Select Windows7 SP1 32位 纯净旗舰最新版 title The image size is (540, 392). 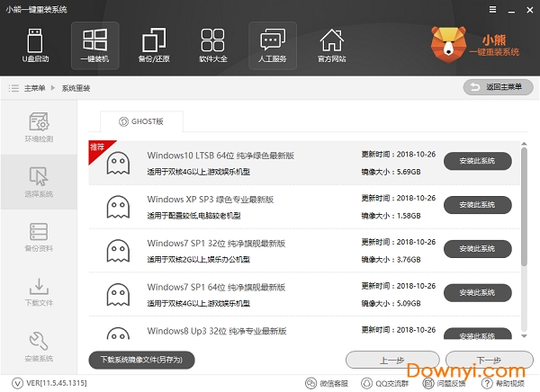(216, 244)
